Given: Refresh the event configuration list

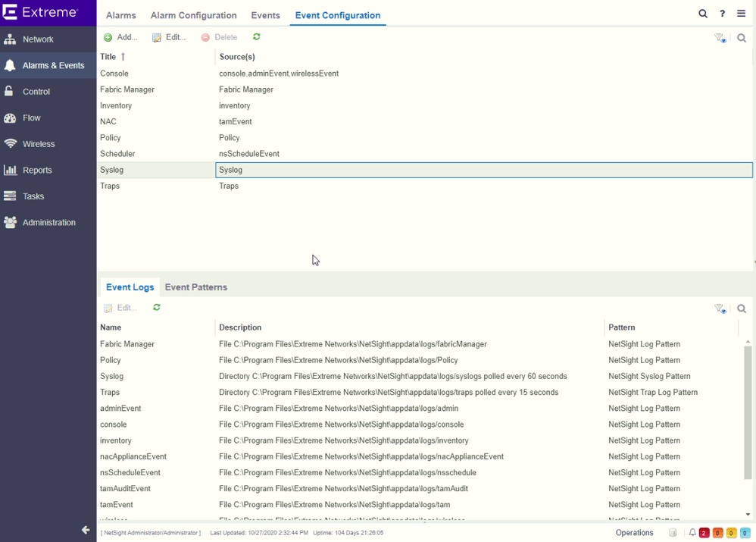Looking at the screenshot, I should click(257, 36).
